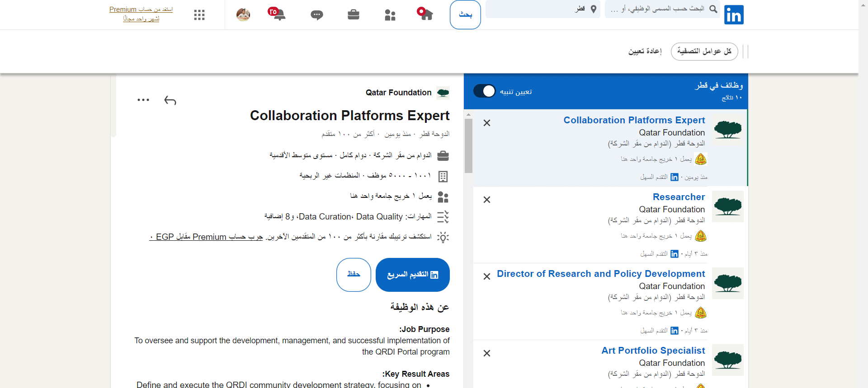The image size is (868, 388).
Task: Open the Qatar Foundation company link in details
Action: [x=399, y=93]
